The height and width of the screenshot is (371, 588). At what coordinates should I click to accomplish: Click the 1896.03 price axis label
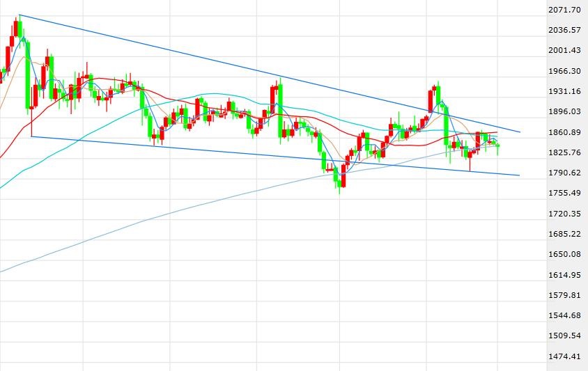(x=564, y=111)
